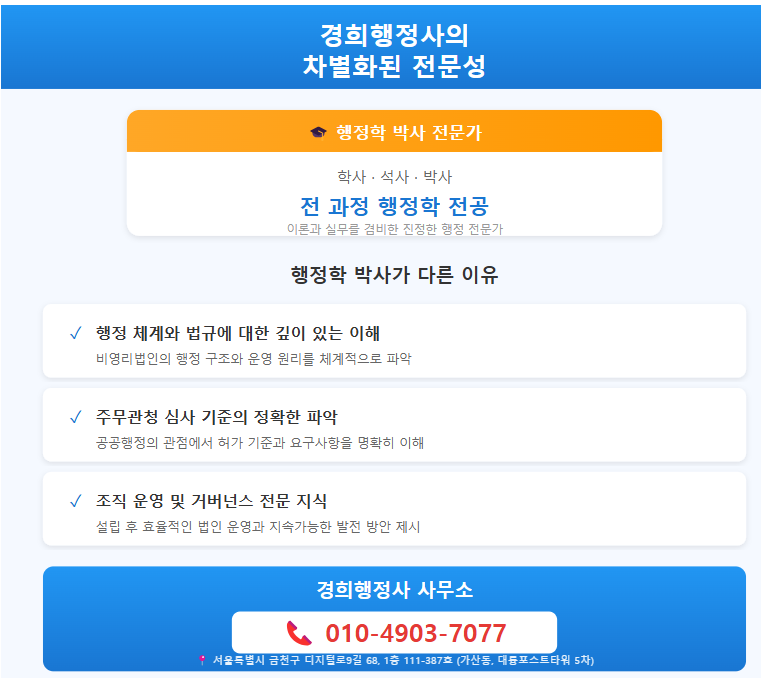The image size is (761, 678).
Task: Click the white phone number button
Action: pos(394,632)
